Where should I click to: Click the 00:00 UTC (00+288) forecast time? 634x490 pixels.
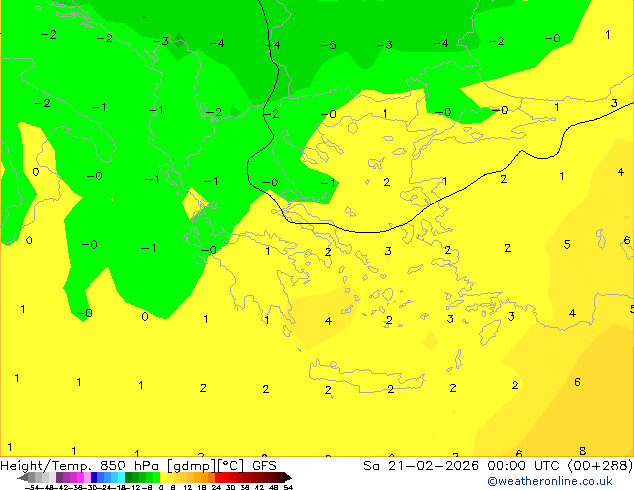[560, 466]
